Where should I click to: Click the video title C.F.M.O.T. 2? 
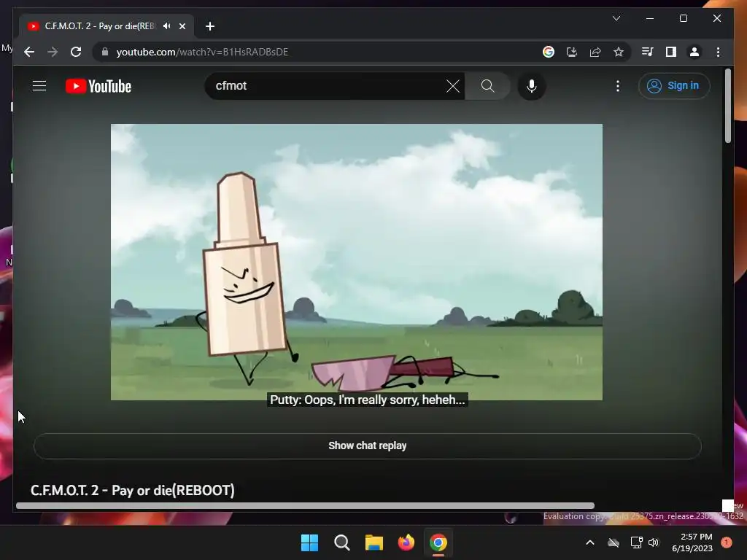coord(133,490)
